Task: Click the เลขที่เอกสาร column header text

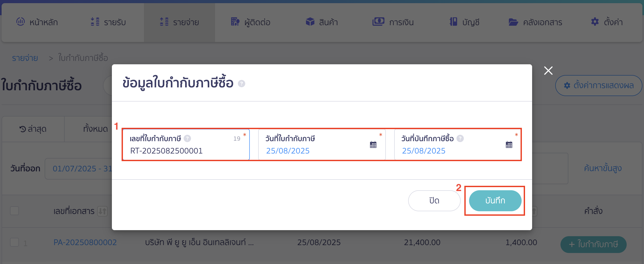Action: 74,211
